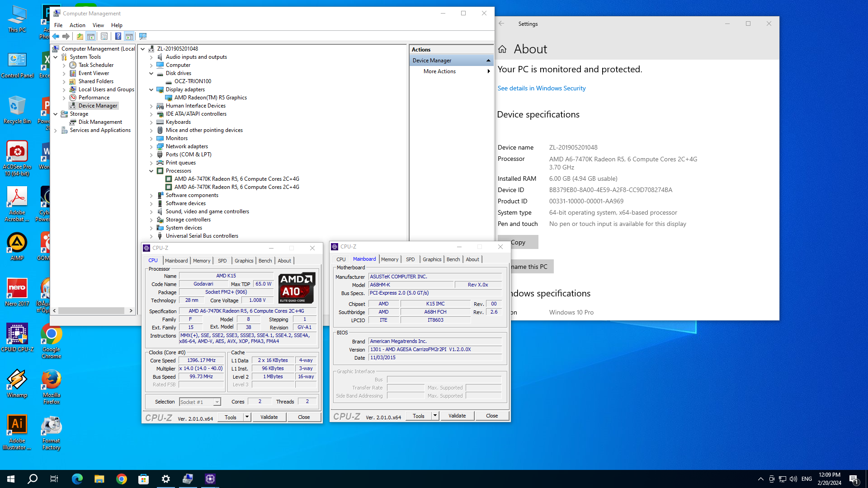Collapse the Display adapters category

[x=151, y=89]
